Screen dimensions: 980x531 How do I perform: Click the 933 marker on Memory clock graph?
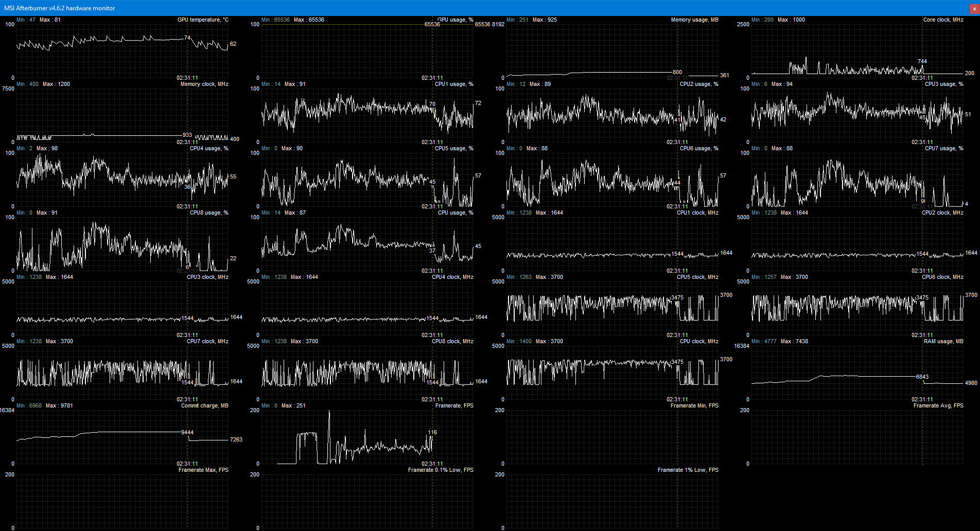coord(187,135)
